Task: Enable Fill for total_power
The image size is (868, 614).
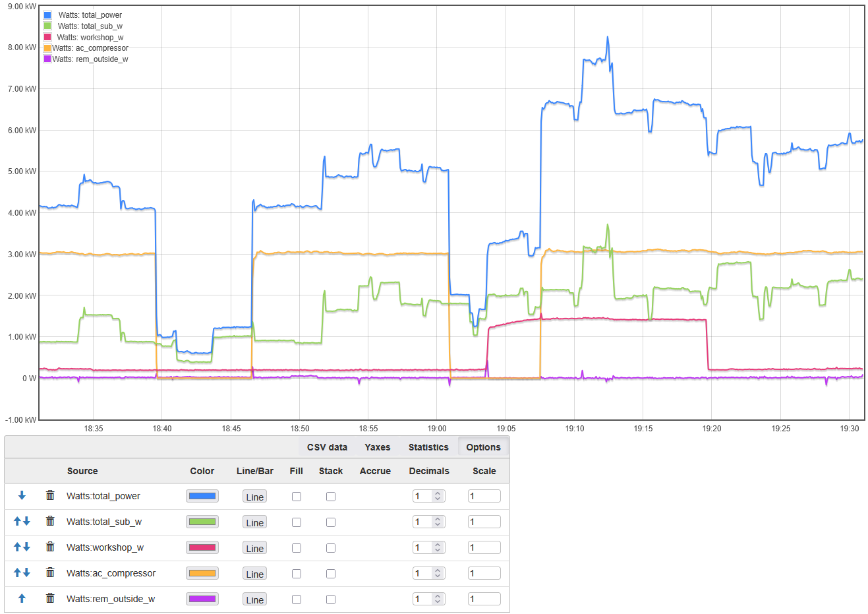Action: pyautogui.click(x=297, y=497)
